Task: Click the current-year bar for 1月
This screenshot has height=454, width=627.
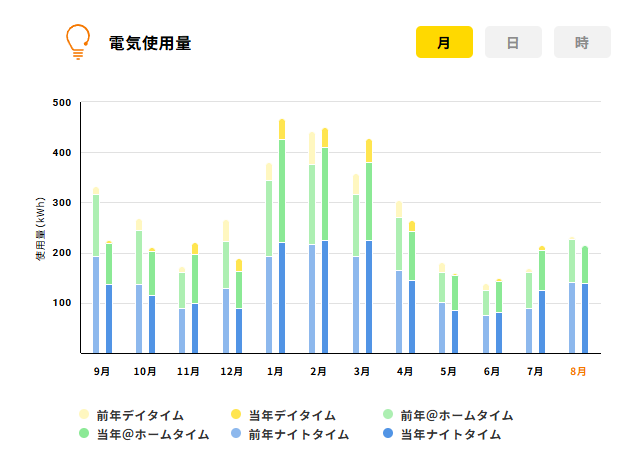Action: (282, 236)
